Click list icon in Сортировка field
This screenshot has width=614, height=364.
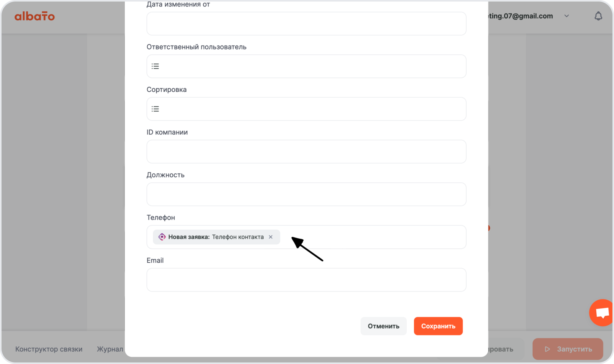tap(155, 109)
